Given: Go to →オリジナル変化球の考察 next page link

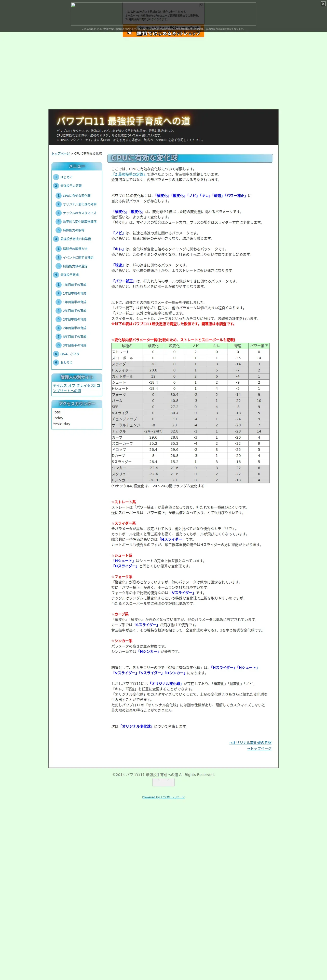Looking at the screenshot, I should (250, 743).
